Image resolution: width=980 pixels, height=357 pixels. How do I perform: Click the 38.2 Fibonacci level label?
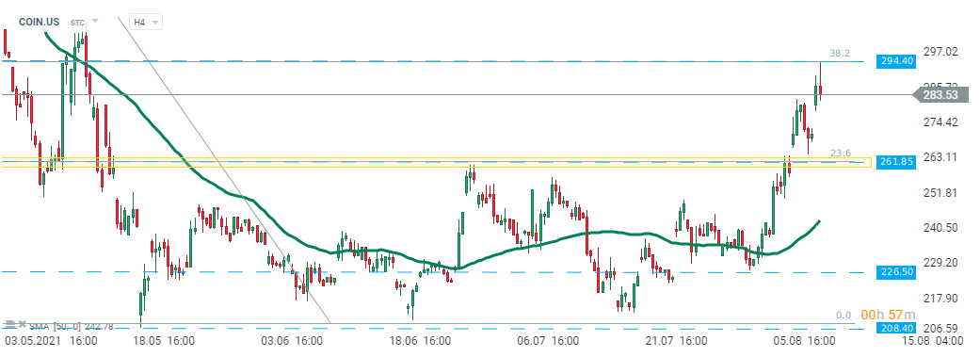[x=840, y=54]
